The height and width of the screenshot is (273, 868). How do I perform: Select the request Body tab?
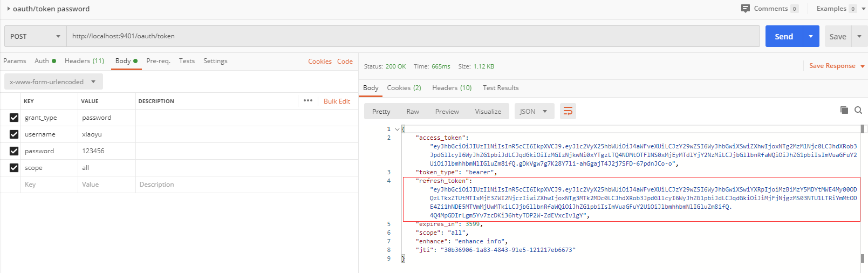127,61
